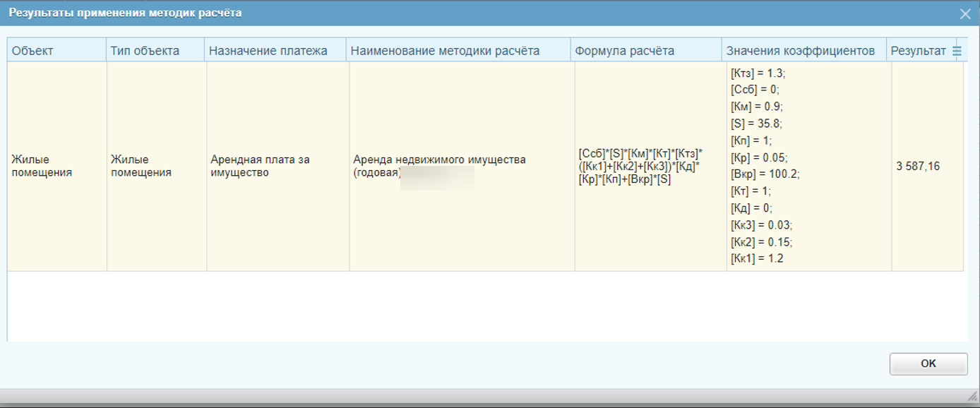Click the Аренда недвижимого имущества cell

[x=439, y=160]
